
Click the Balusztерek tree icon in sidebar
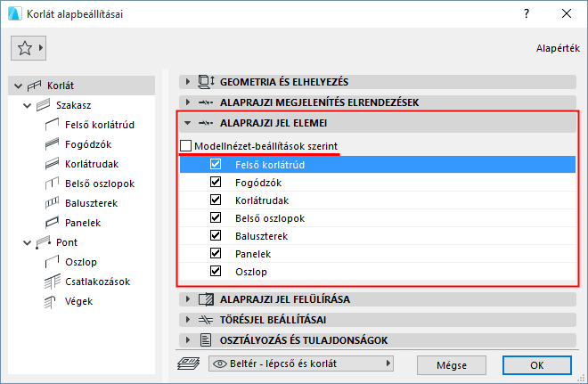pos(53,203)
